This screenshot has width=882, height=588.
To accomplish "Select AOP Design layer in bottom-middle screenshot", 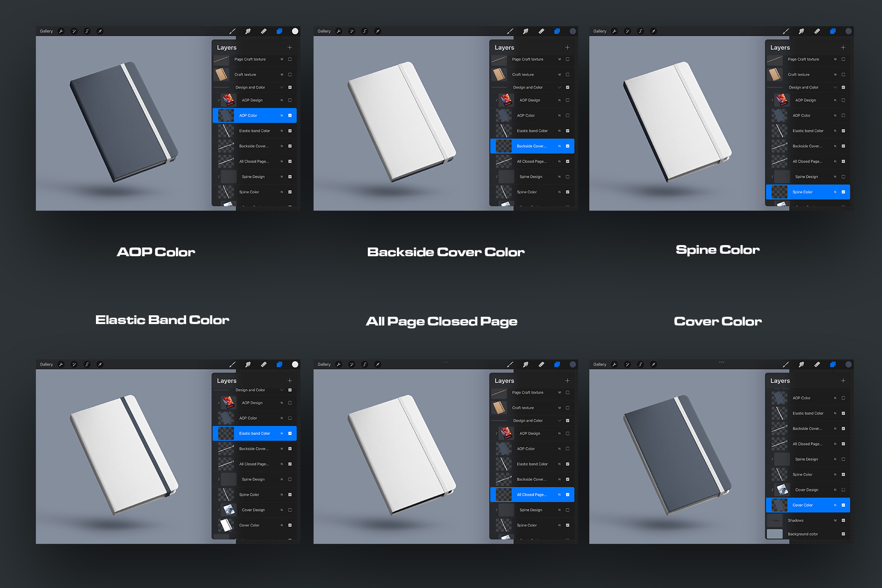I will [x=533, y=433].
